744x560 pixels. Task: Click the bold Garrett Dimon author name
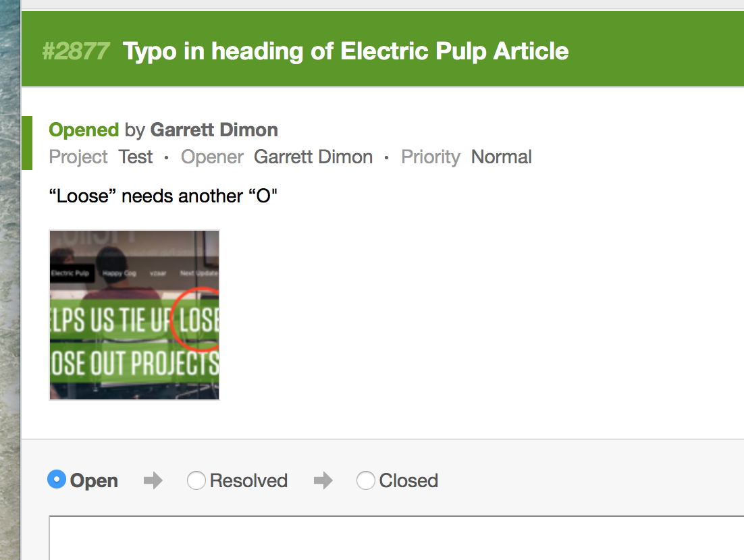pos(214,130)
